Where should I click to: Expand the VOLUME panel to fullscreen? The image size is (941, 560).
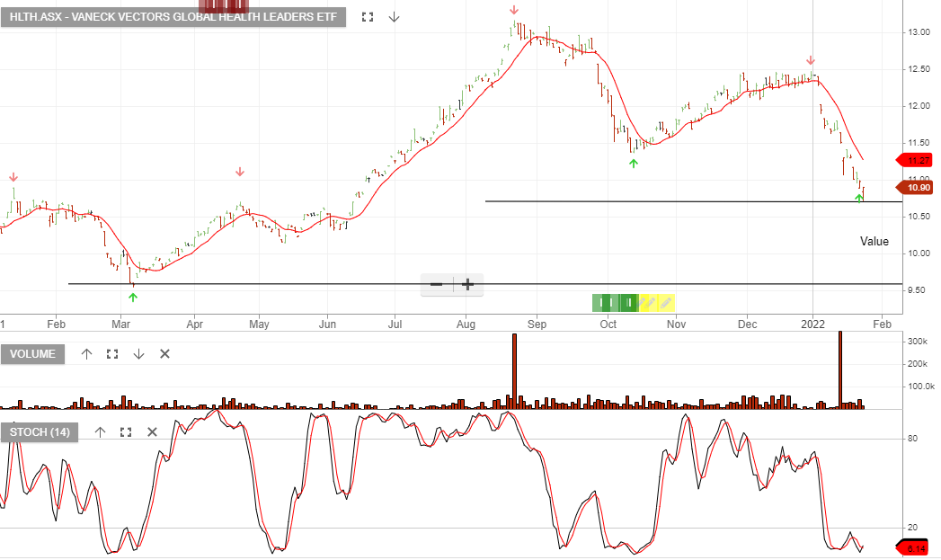pos(111,354)
